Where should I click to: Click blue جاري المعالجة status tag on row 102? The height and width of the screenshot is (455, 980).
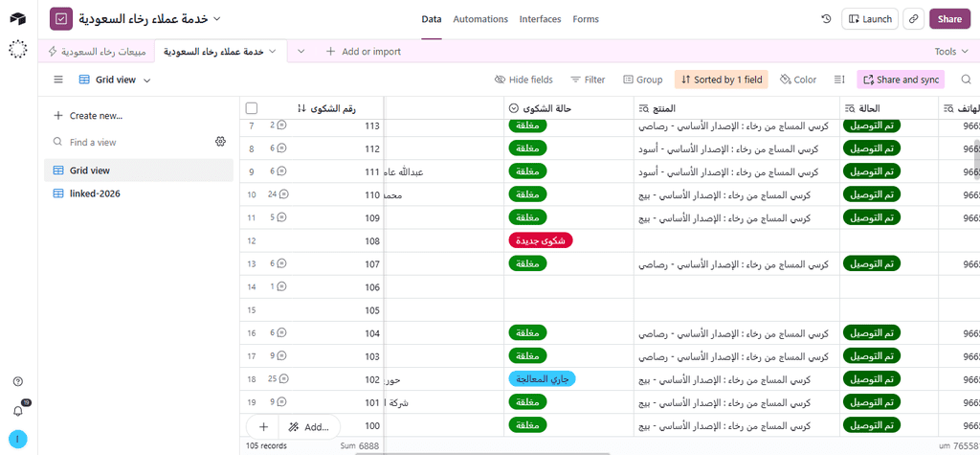(x=542, y=378)
